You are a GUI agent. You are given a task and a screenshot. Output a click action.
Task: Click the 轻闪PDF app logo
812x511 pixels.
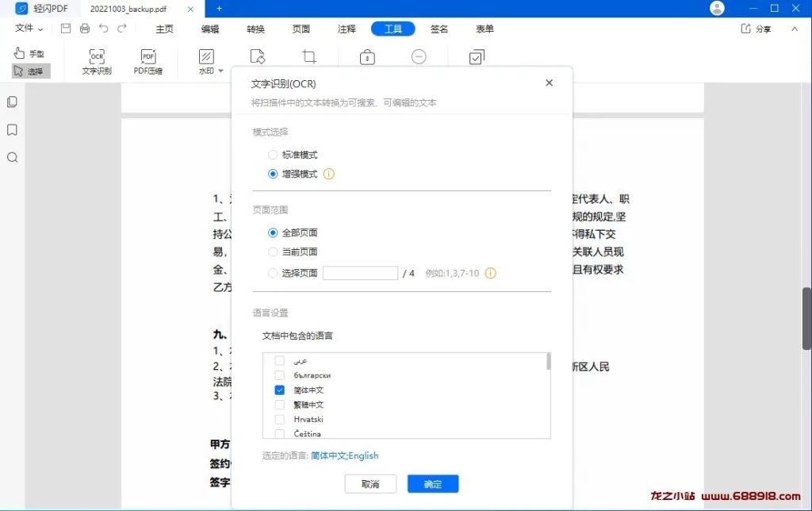(x=21, y=8)
